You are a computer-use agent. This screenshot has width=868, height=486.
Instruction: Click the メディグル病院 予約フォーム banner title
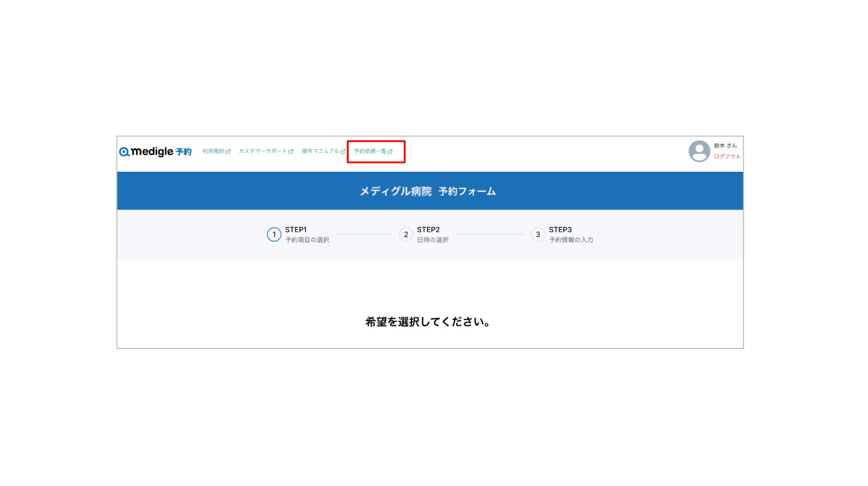point(428,192)
